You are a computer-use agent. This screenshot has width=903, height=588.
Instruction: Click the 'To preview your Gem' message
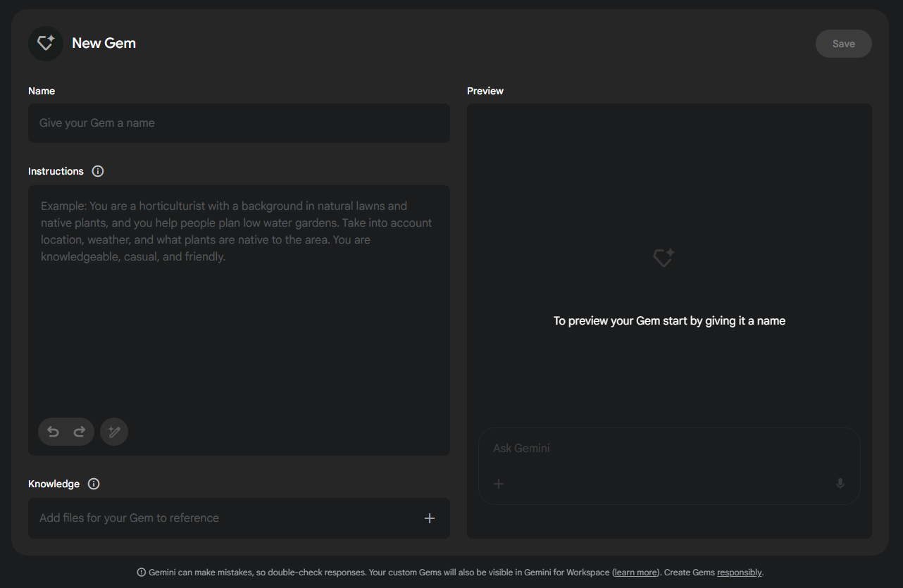(669, 321)
